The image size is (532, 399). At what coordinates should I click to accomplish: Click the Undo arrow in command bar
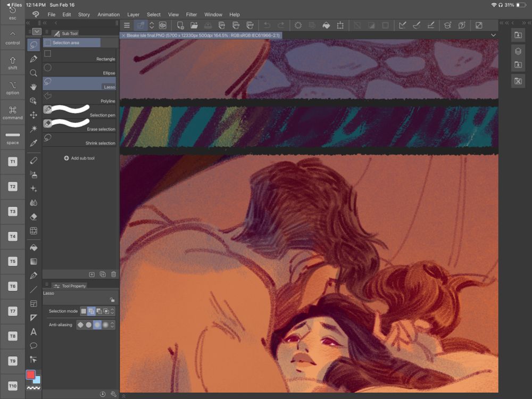(267, 26)
